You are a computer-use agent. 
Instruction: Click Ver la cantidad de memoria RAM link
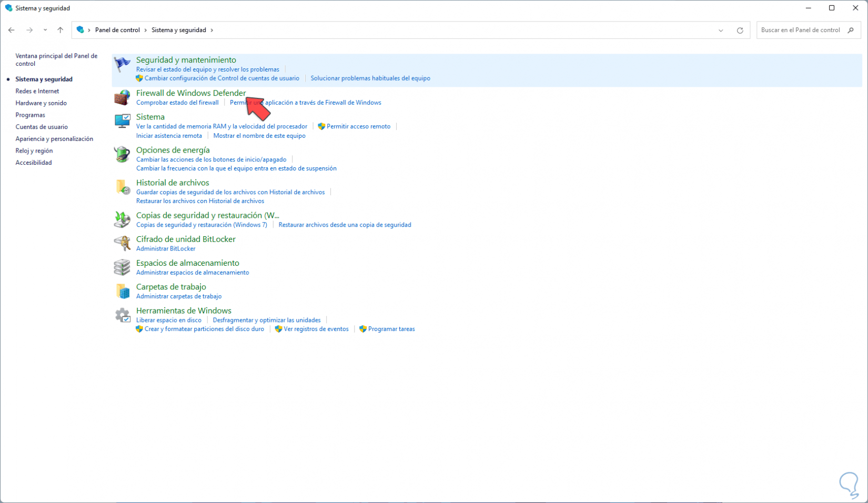coord(221,126)
